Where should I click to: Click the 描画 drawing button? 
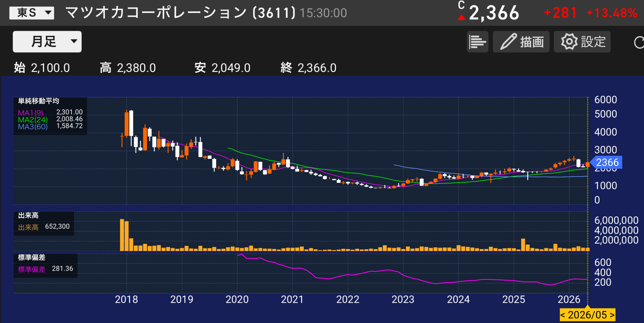(521, 42)
